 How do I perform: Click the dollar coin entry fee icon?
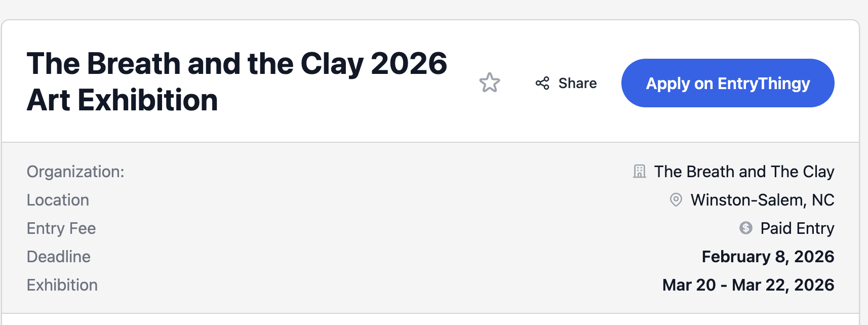745,228
